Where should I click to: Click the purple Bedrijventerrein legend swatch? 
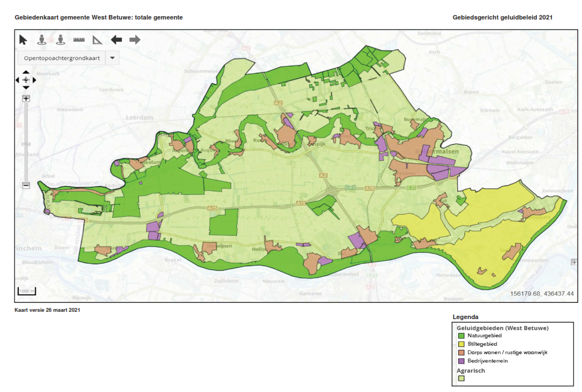461,361
